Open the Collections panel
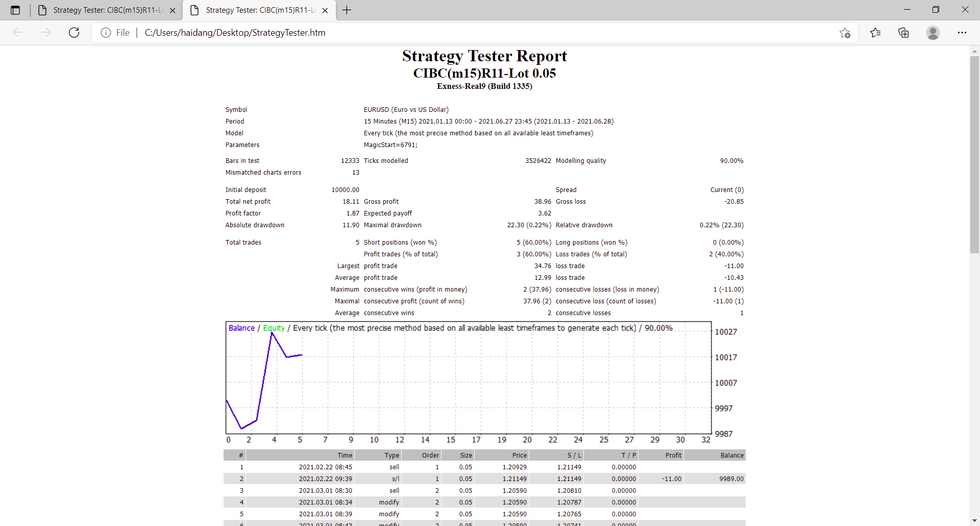Screen dimensions: 980x526 903,33
